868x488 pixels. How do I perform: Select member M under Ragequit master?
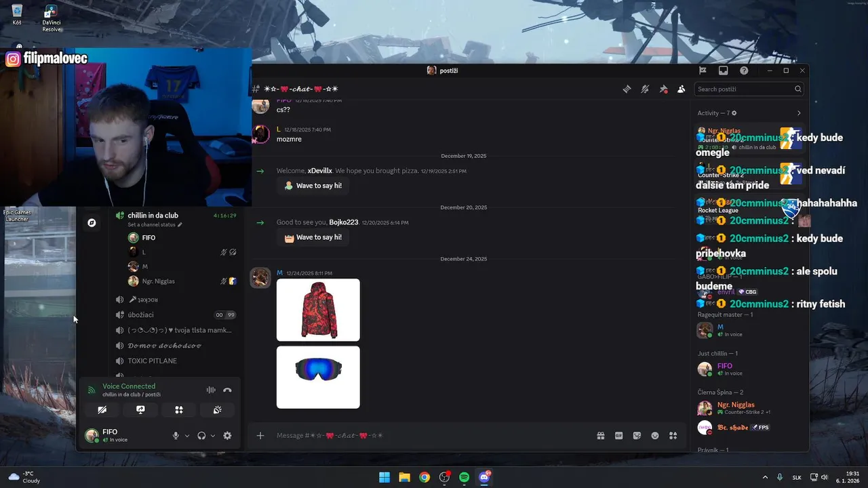749,331
